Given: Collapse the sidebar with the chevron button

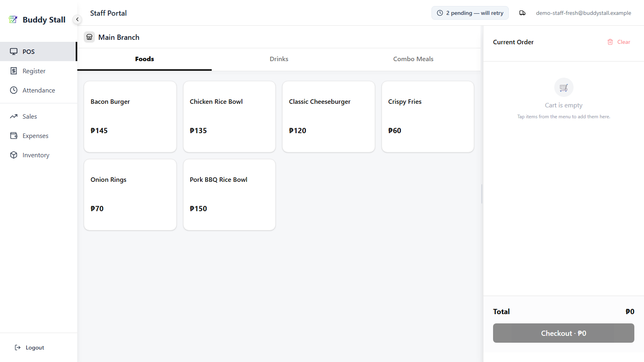Looking at the screenshot, I should click(77, 19).
